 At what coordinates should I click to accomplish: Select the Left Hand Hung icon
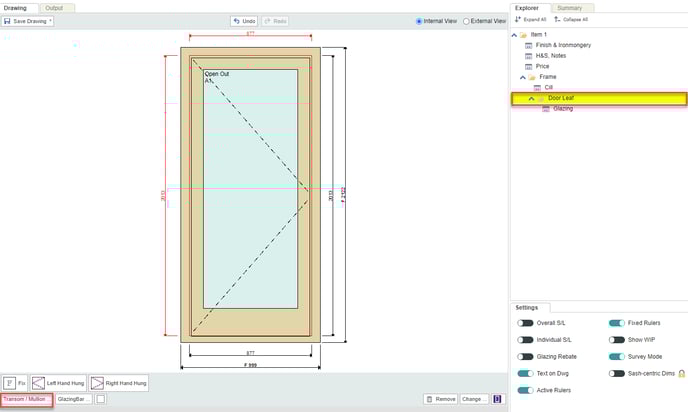tap(38, 382)
